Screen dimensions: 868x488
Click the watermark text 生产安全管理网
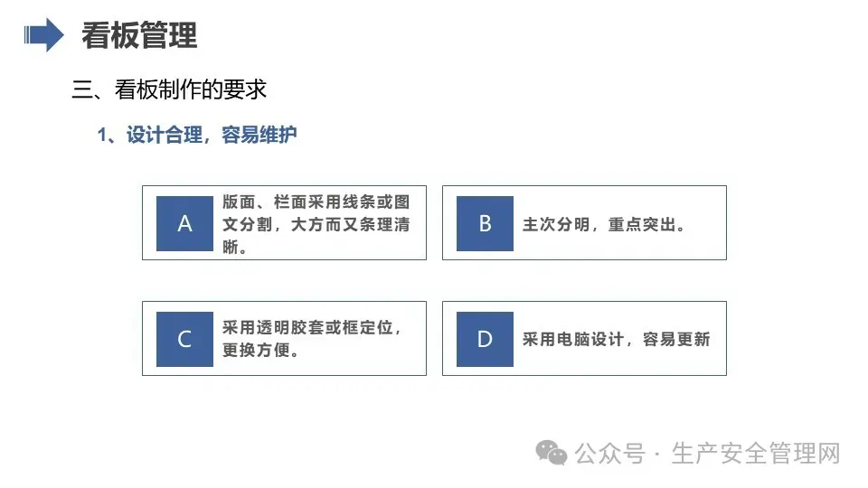click(756, 454)
